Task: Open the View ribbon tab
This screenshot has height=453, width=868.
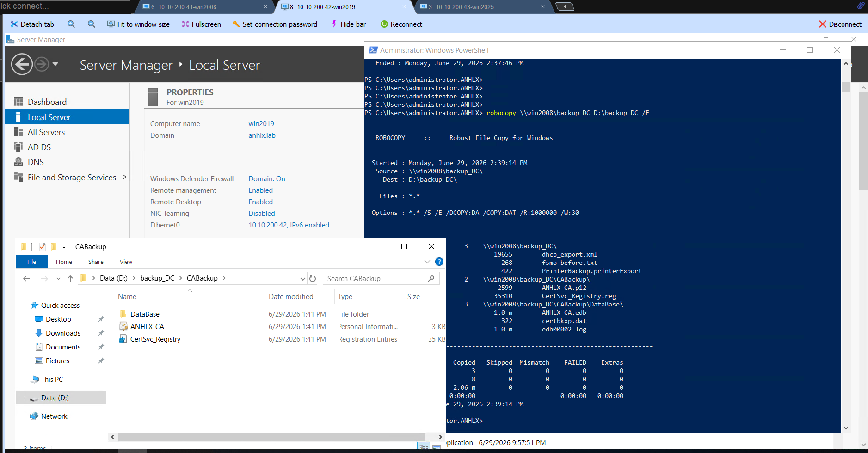Action: click(126, 262)
